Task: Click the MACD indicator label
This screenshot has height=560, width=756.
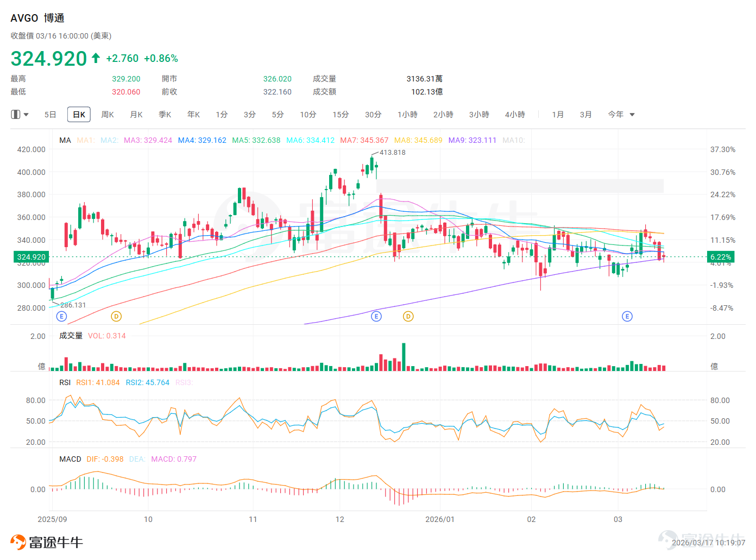Action: point(70,459)
